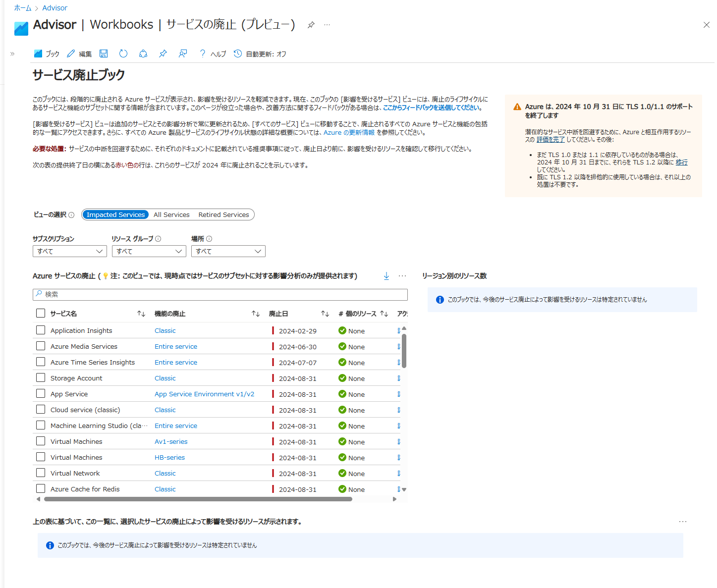This screenshot has height=588, width=717.
Task: Check the Virtual Network row
Action: point(41,473)
